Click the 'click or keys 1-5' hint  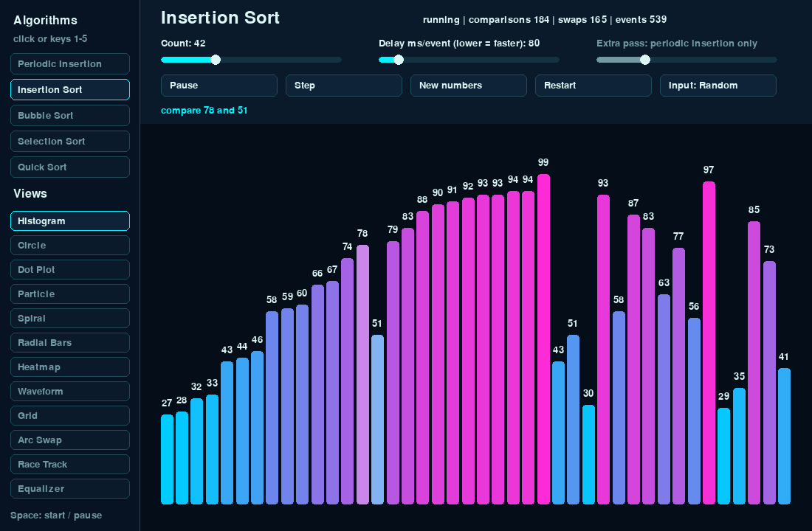(50, 39)
